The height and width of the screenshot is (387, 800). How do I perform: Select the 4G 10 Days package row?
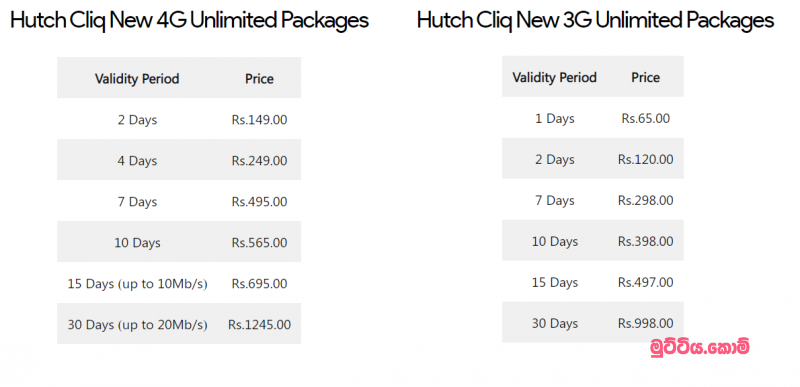(179, 242)
